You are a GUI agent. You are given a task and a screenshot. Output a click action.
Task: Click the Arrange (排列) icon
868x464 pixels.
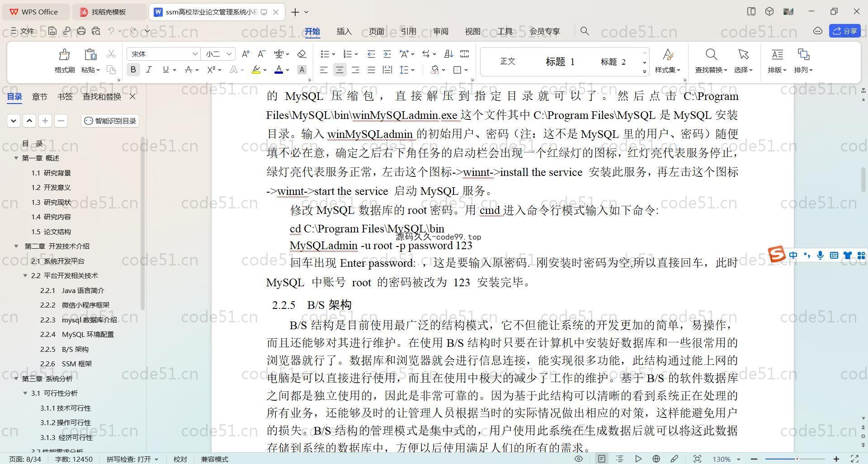(803, 55)
